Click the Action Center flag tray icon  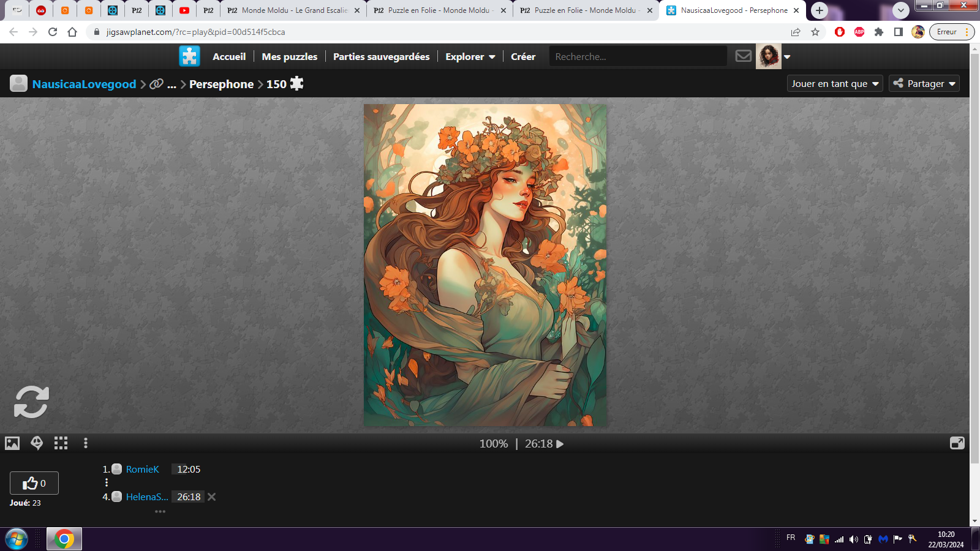click(x=897, y=539)
